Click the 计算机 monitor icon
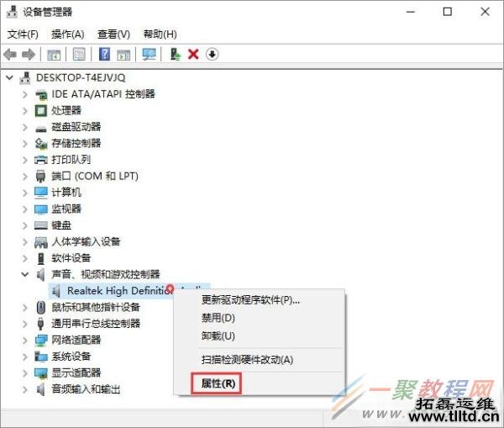This screenshot has height=428, width=504. click(41, 193)
